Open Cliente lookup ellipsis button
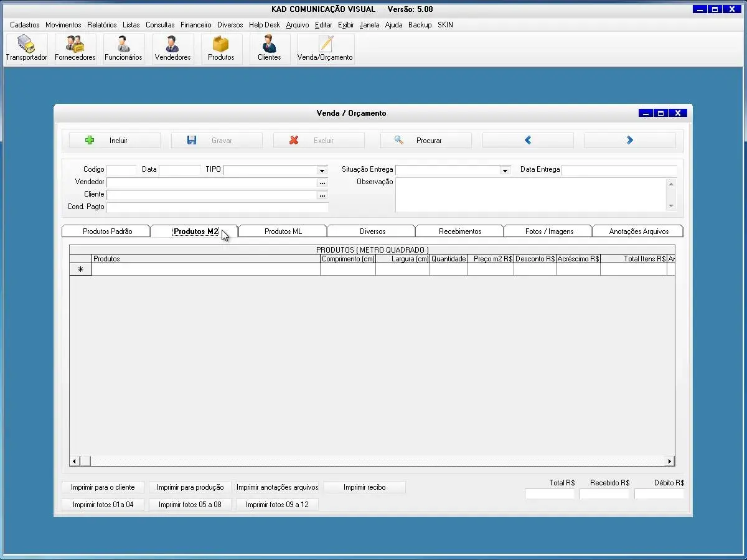747x560 pixels. pos(322,195)
